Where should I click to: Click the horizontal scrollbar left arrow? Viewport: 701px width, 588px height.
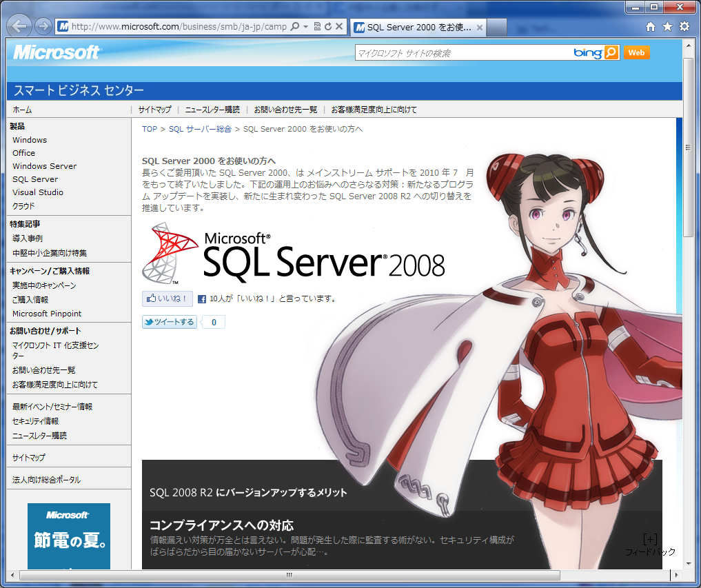[12, 575]
